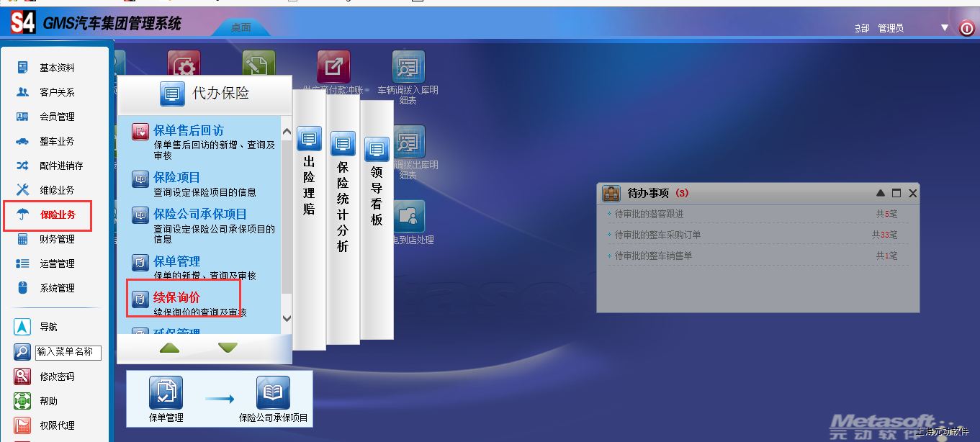Click the 保险公司承保项目 workflow icon
Image resolution: width=980 pixels, height=442 pixels.
coord(274,393)
